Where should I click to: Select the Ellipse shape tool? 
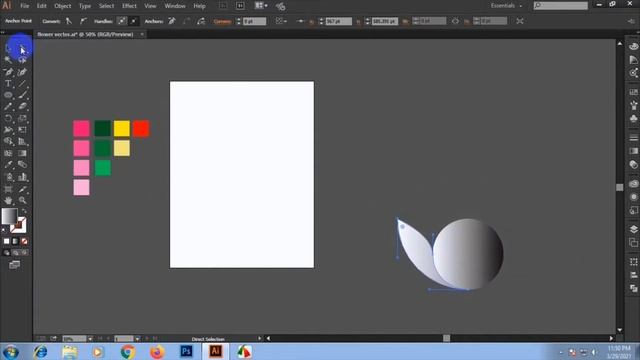(8, 95)
